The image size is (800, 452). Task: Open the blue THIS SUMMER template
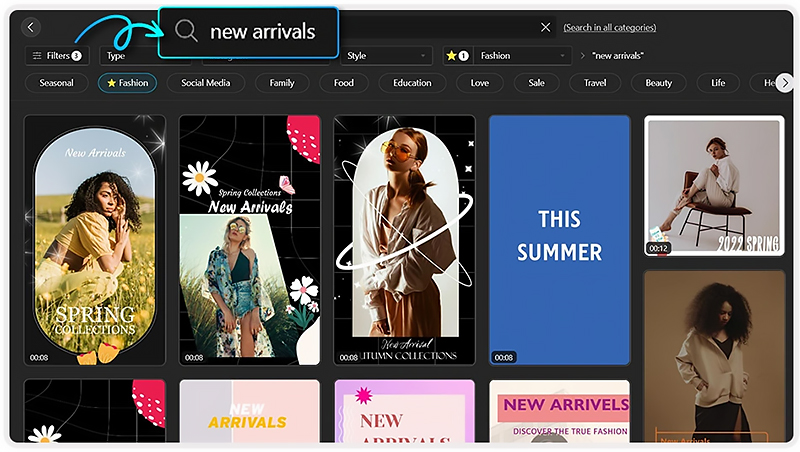(x=560, y=240)
